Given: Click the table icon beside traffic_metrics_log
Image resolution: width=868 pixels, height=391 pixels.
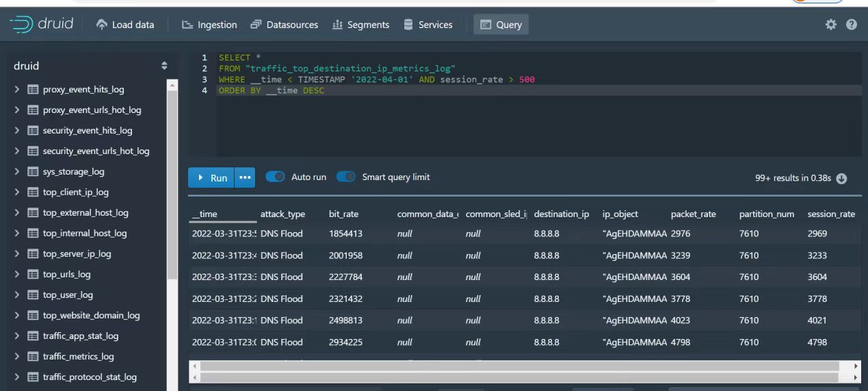Looking at the screenshot, I should pos(33,357).
